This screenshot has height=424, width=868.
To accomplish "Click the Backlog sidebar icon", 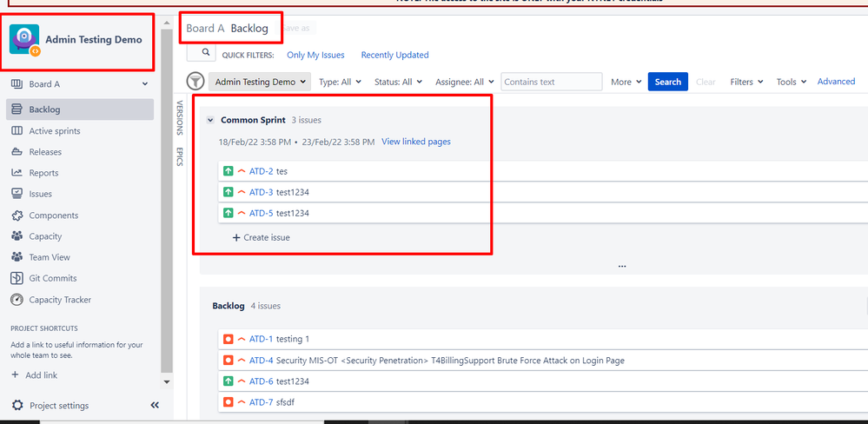I will (17, 109).
